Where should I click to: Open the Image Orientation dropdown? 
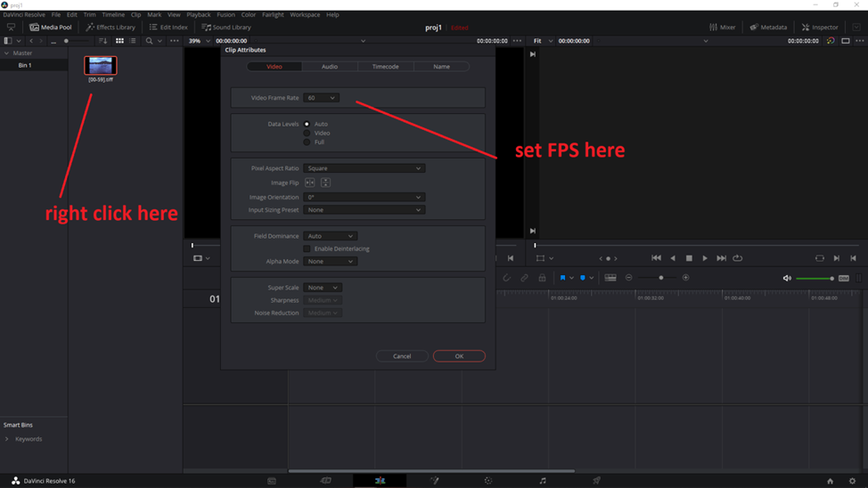point(364,197)
